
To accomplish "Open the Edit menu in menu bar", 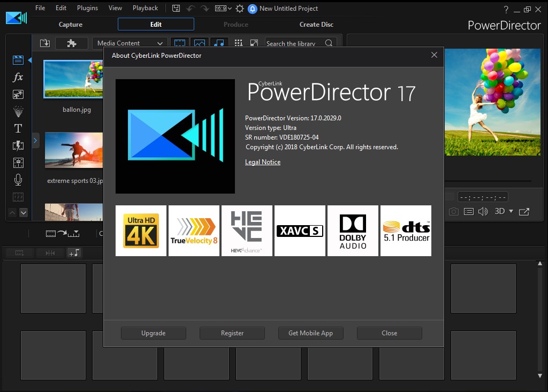I will (x=61, y=8).
